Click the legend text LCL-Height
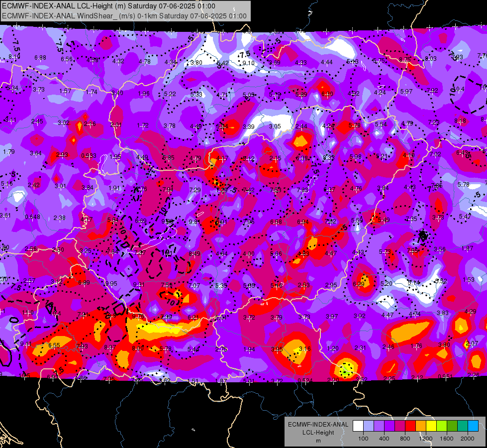 click(318, 433)
